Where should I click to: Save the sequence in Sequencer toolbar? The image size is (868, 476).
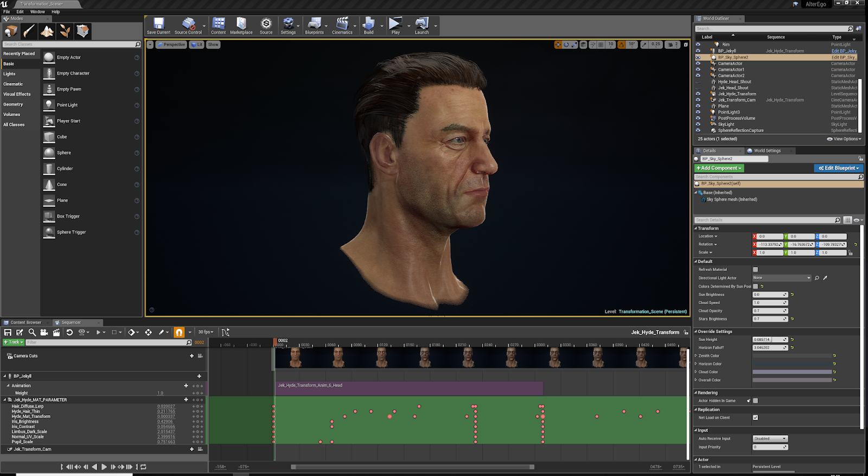pos(8,332)
